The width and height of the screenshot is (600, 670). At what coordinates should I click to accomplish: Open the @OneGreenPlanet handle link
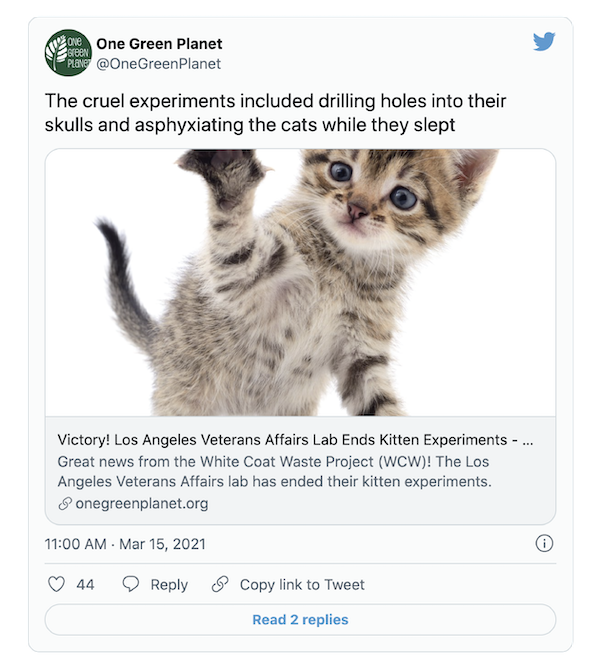(158, 64)
